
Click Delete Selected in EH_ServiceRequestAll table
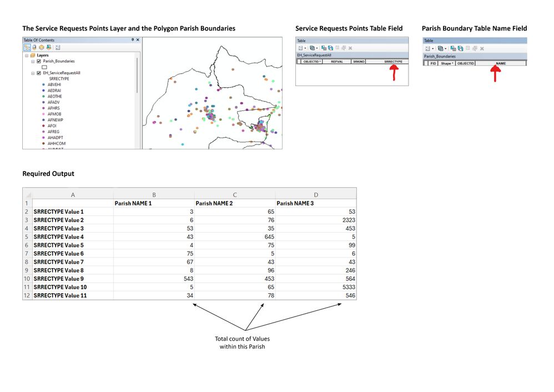pyautogui.click(x=350, y=48)
